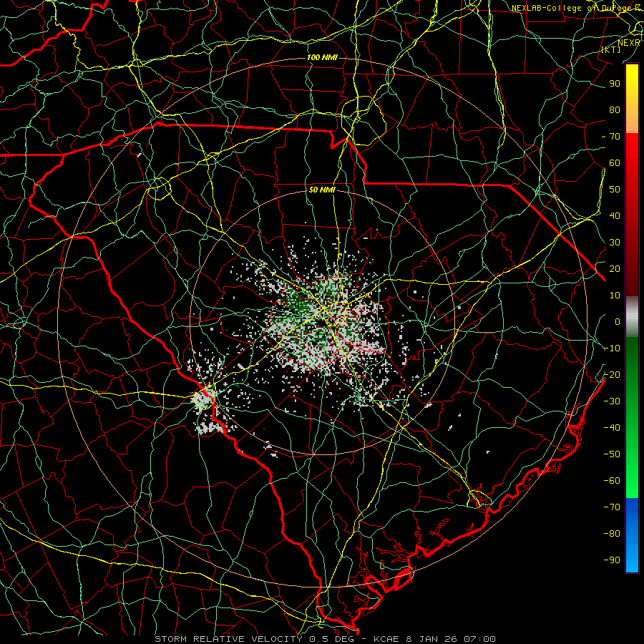This screenshot has height=644, width=644.
Task: Select the 30 value on the velocity scale
Action: coord(615,243)
